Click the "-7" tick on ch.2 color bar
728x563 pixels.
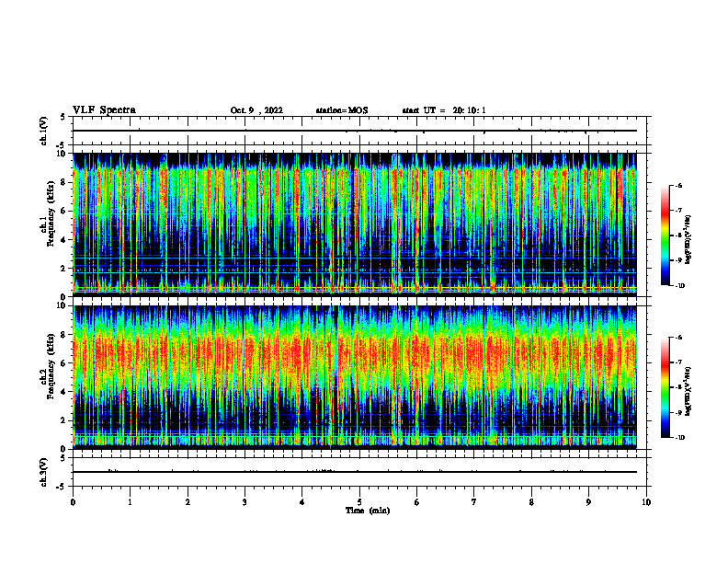coord(678,362)
